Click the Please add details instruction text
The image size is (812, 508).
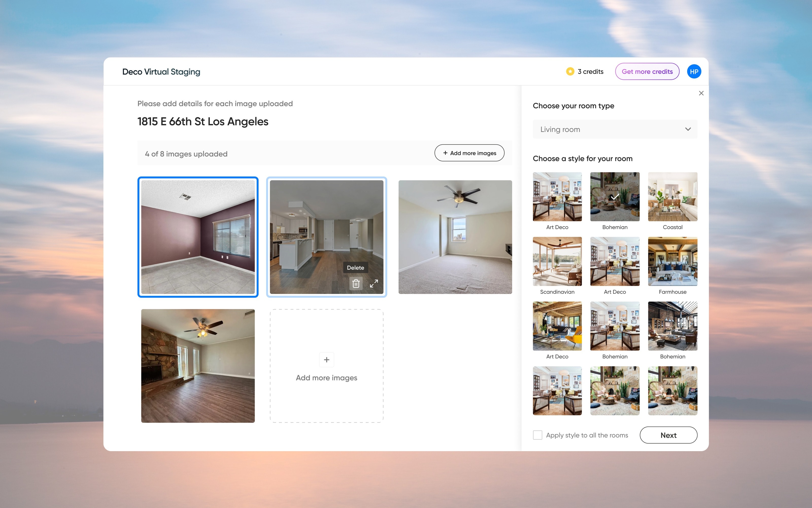click(x=215, y=104)
